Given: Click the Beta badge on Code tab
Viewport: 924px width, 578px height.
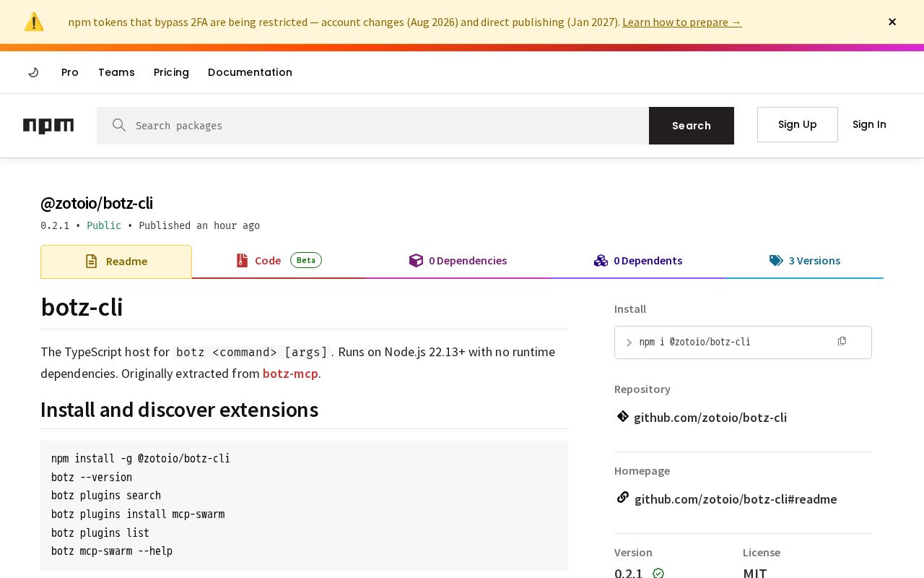Looking at the screenshot, I should point(306,260).
